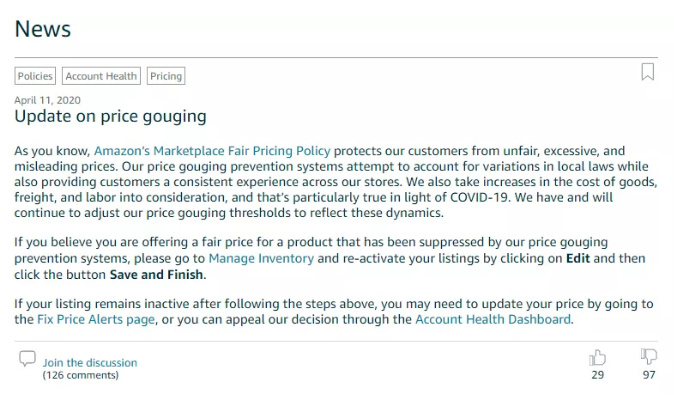Go to Manage Inventory link

click(x=261, y=258)
